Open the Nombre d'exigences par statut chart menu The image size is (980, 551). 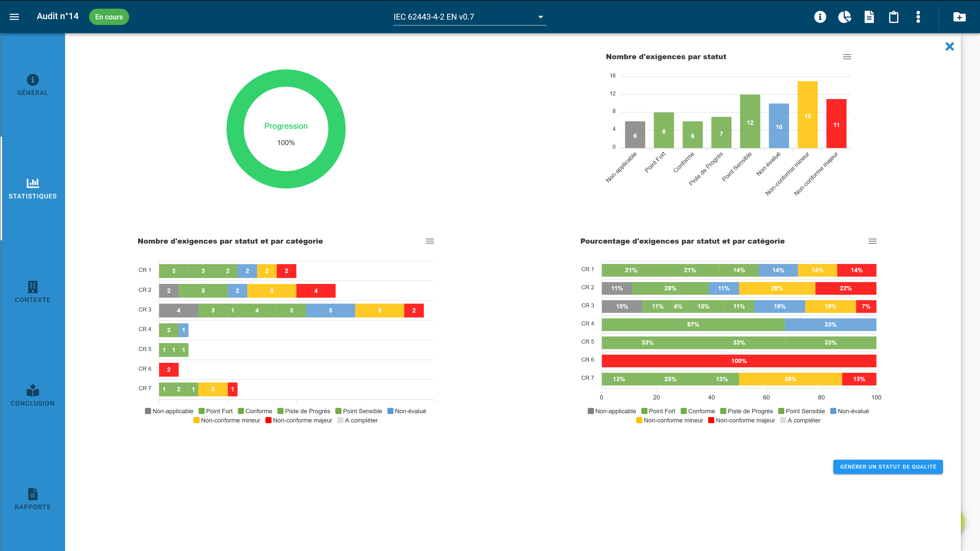847,57
